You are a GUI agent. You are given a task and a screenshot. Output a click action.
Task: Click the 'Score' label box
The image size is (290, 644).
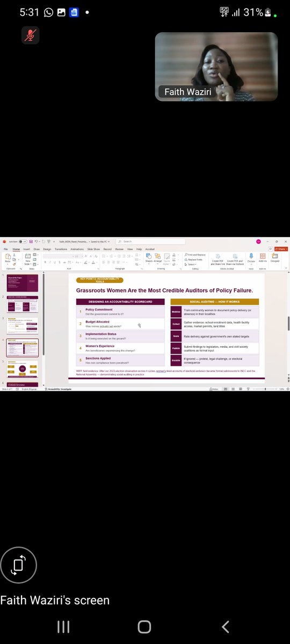[176, 336]
